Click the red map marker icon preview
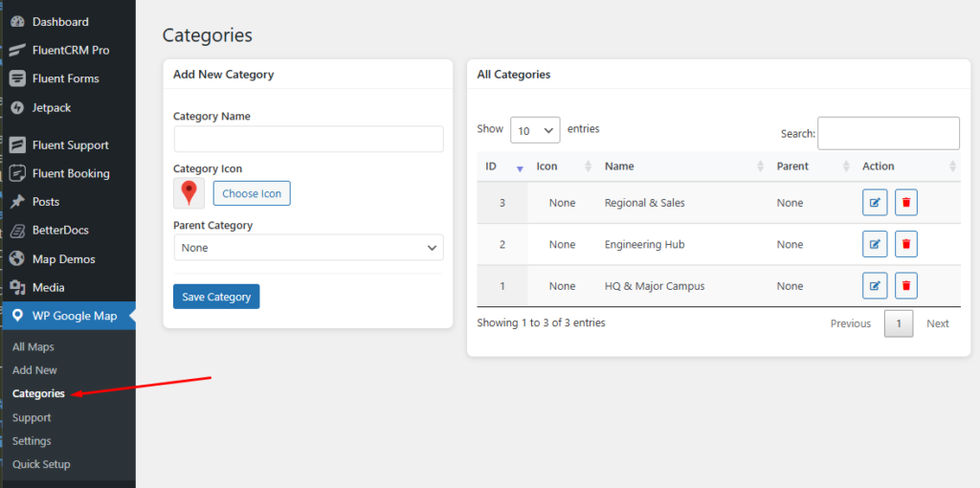 (x=189, y=193)
